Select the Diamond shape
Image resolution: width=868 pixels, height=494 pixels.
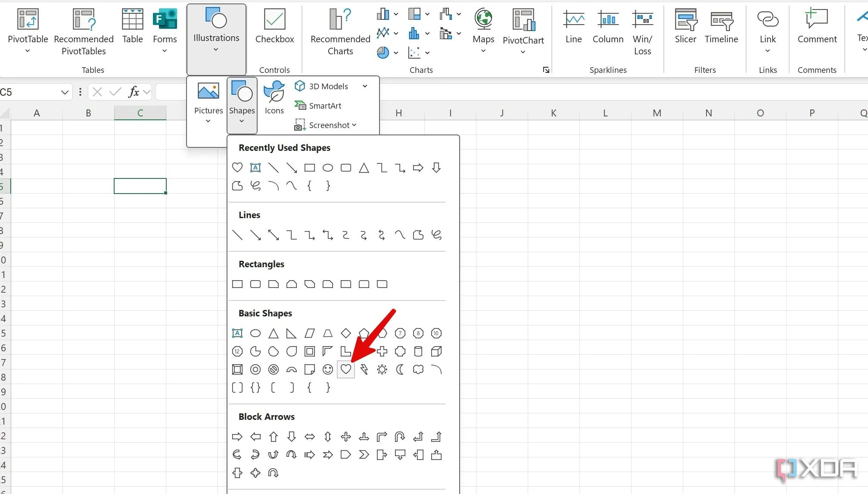point(346,333)
